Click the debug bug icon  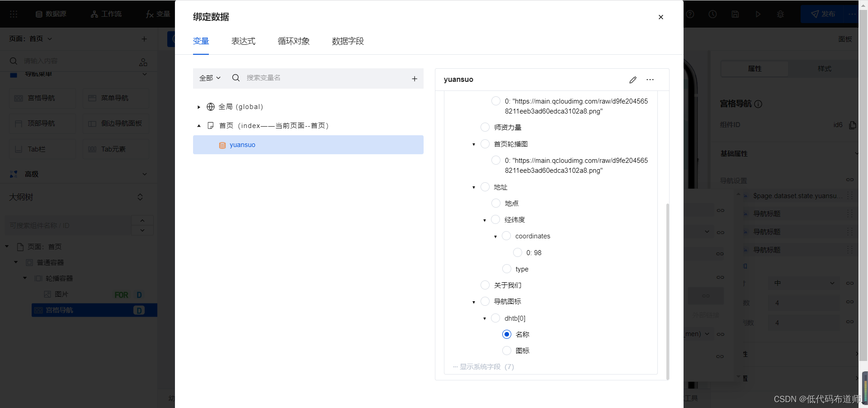[780, 14]
